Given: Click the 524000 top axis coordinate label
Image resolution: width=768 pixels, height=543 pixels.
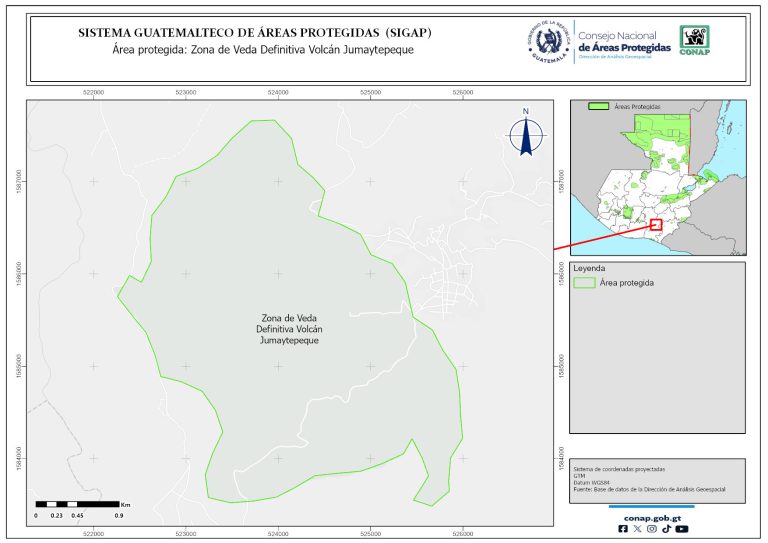Looking at the screenshot, I should pos(278,92).
